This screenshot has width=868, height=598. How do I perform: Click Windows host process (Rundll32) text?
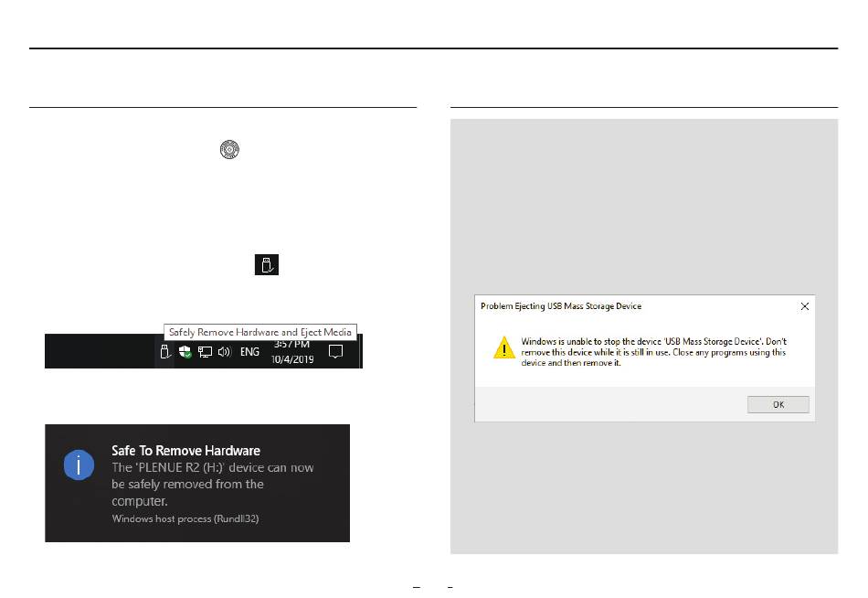[x=185, y=518]
